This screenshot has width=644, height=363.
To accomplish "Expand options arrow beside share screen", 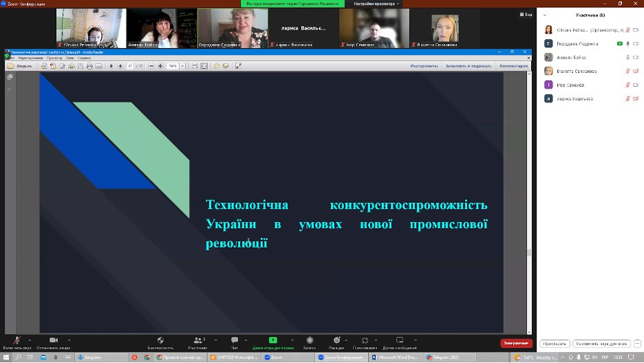I will [x=292, y=340].
